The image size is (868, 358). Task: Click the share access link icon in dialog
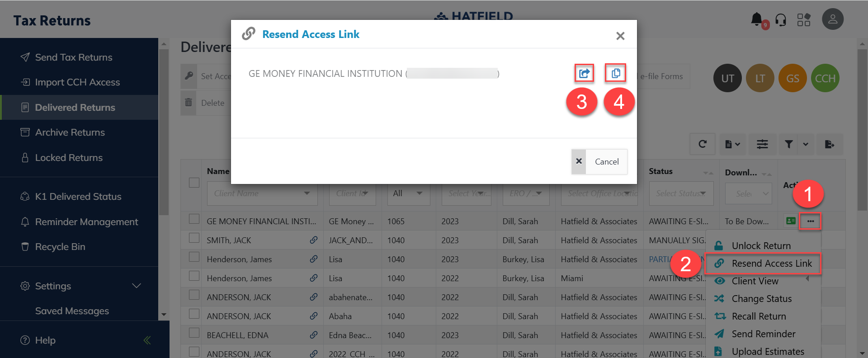[584, 73]
